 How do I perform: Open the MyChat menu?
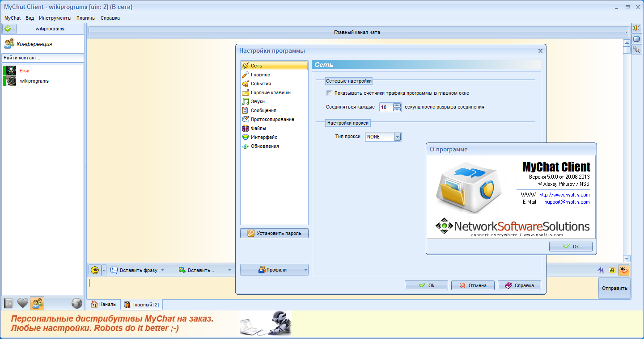tap(13, 18)
